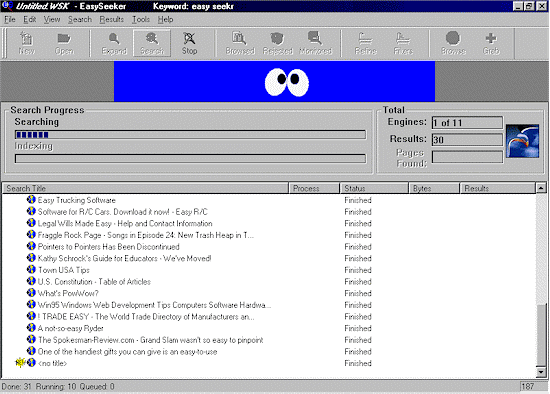550x394 pixels.
Task: Open the Search menu
Action: [80, 20]
